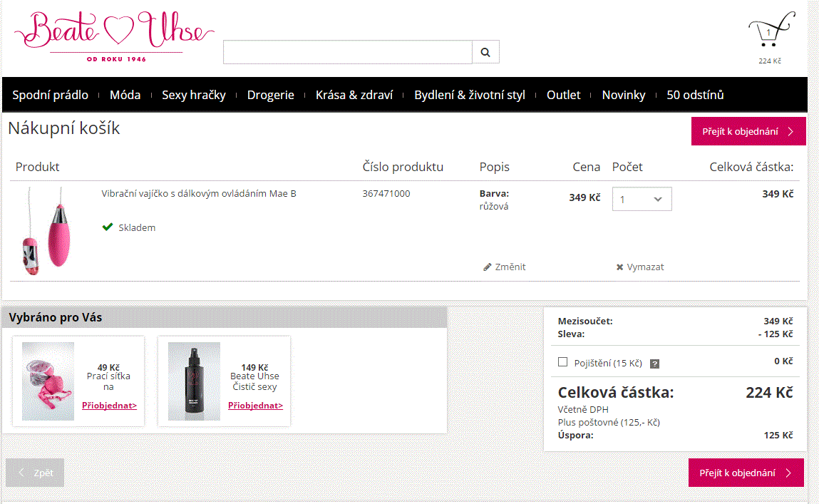Click the Beate Uhse logo

[x=114, y=36]
